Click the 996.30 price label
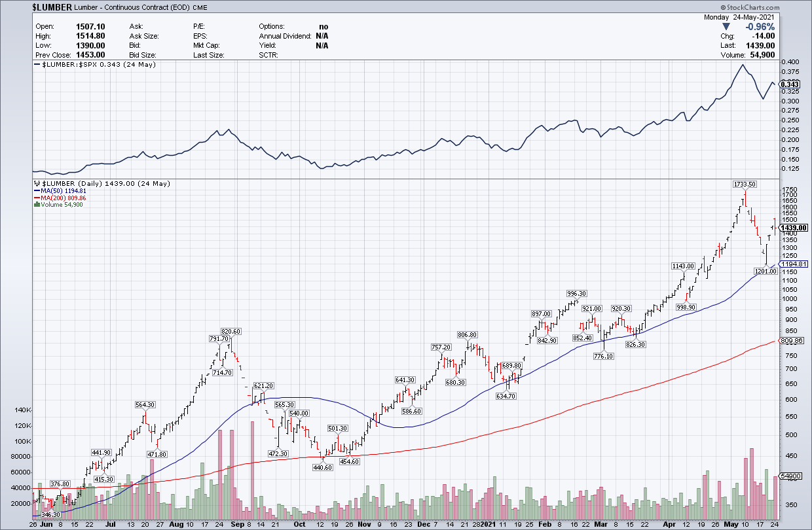The height and width of the screenshot is (530, 812). 577,294
